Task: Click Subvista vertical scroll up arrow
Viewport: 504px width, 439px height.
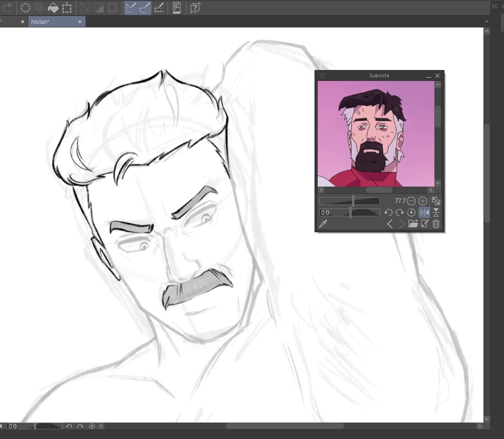Action: coord(438,85)
